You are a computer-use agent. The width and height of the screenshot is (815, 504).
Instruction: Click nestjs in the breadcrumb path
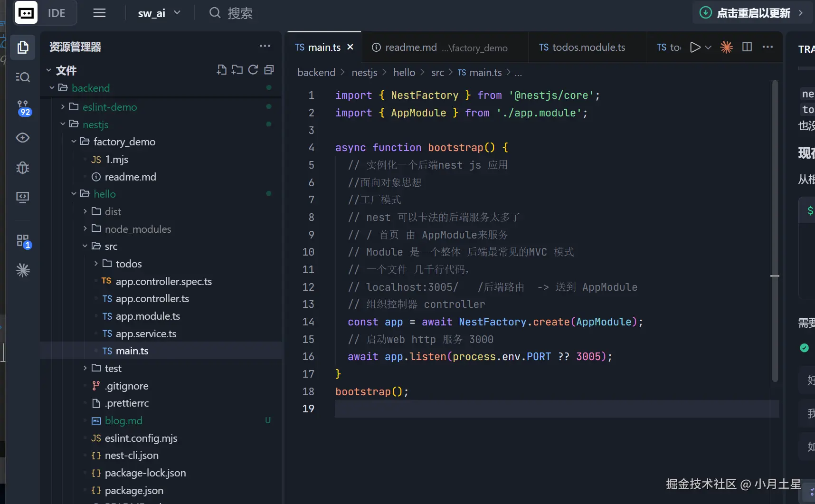click(x=364, y=72)
